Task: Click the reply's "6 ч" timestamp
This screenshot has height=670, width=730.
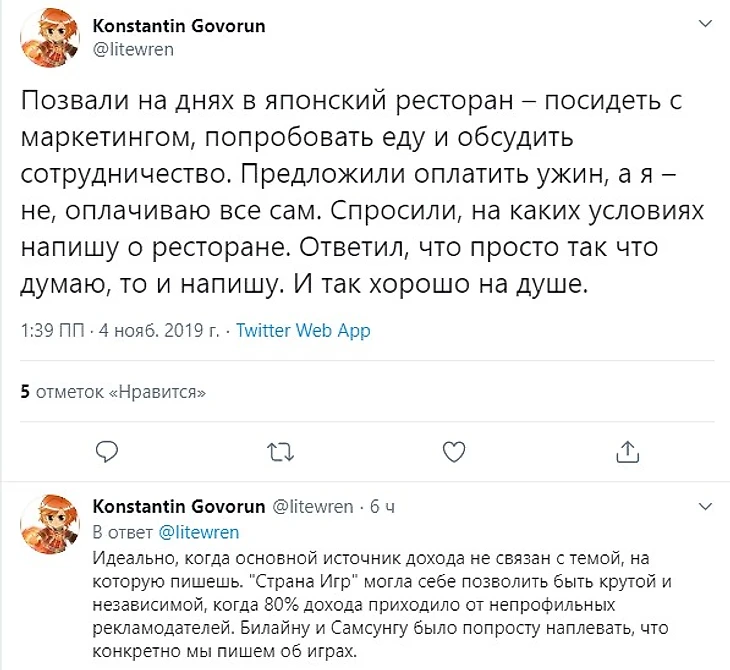Action: (382, 507)
